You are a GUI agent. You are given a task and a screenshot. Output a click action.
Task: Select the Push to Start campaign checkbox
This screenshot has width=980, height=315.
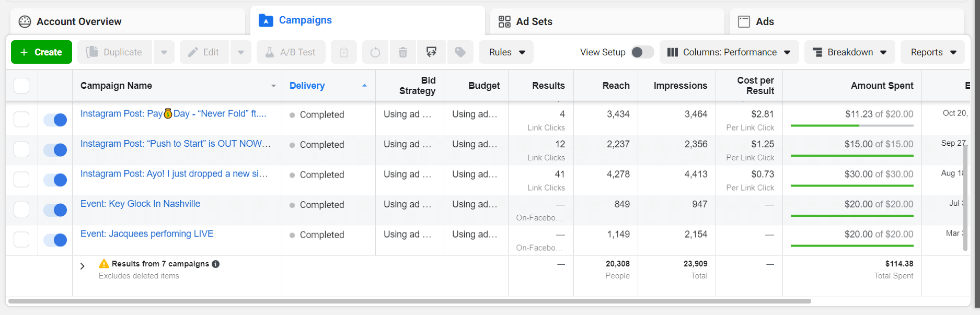pos(21,149)
